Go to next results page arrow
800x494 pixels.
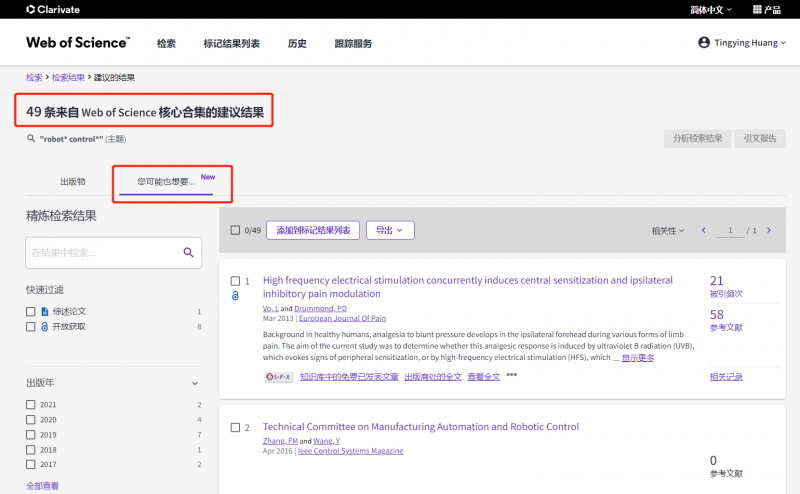pyautogui.click(x=768, y=231)
